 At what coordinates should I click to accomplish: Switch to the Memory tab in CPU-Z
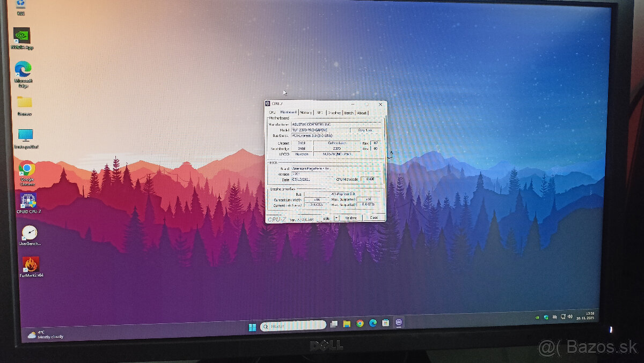305,113
